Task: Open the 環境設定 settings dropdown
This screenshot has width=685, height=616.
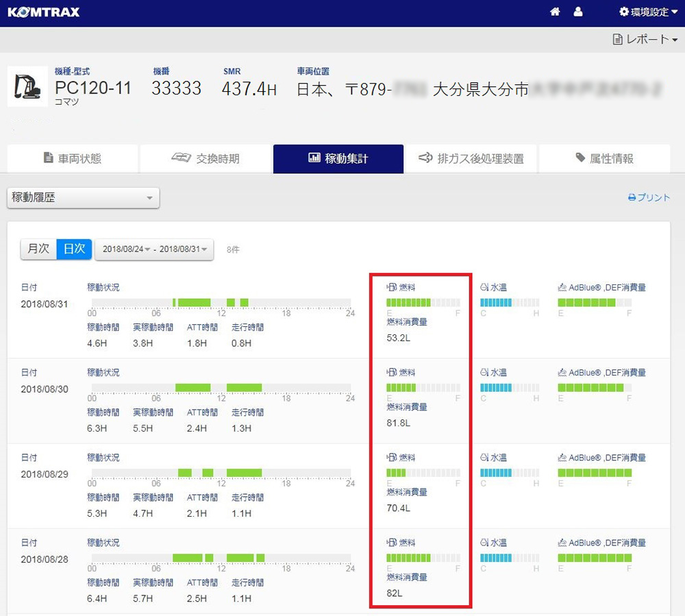Action: click(644, 12)
